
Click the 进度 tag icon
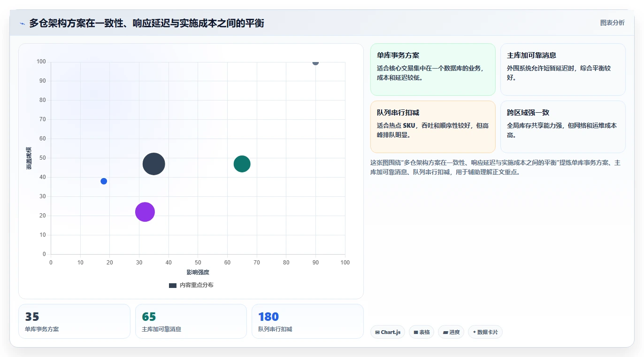(445, 333)
